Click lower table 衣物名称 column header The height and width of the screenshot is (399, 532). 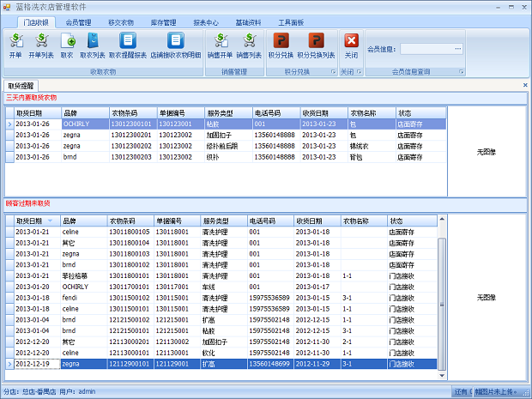364,221
